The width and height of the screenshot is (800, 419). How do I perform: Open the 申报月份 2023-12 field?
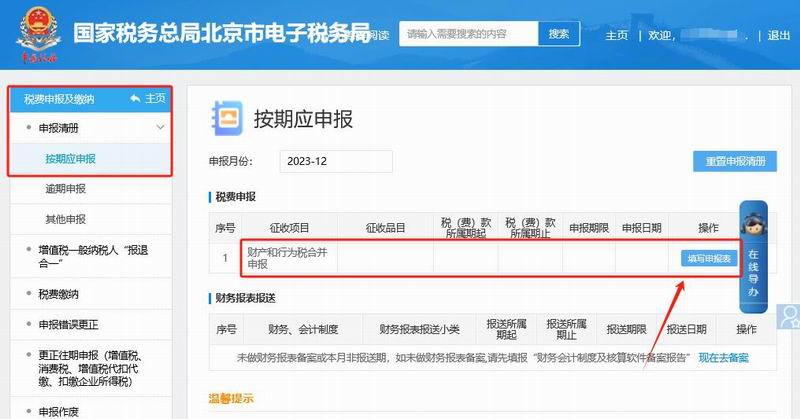336,161
